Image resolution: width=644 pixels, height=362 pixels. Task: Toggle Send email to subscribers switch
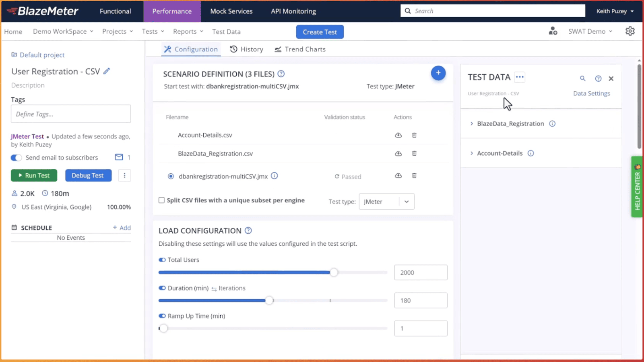16,158
